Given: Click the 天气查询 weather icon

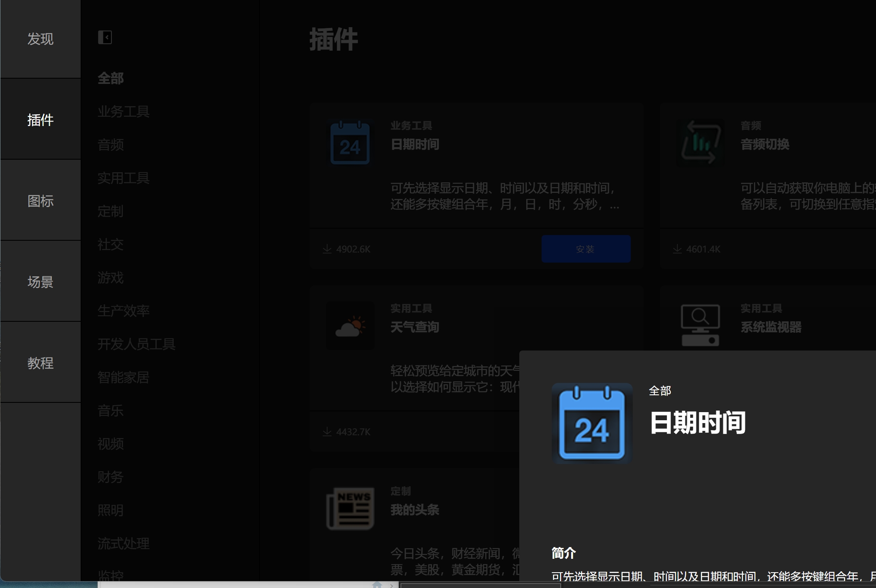Looking at the screenshot, I should pos(350,326).
